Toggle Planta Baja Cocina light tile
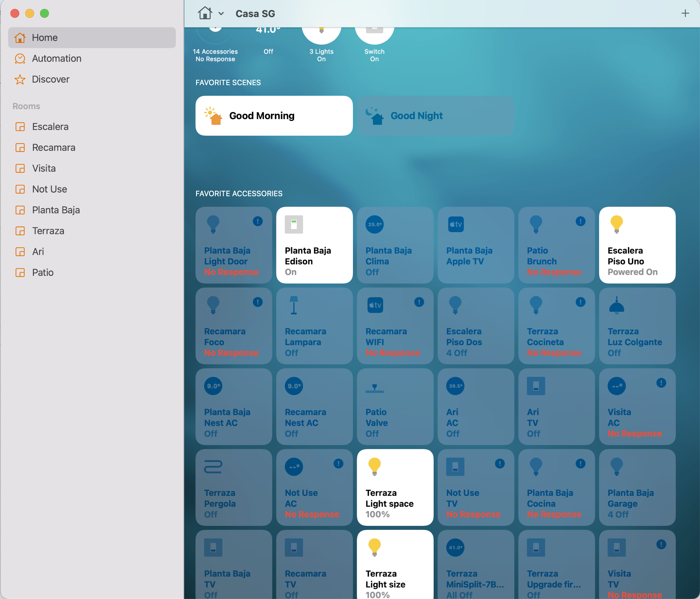The image size is (700, 599). 557,487
